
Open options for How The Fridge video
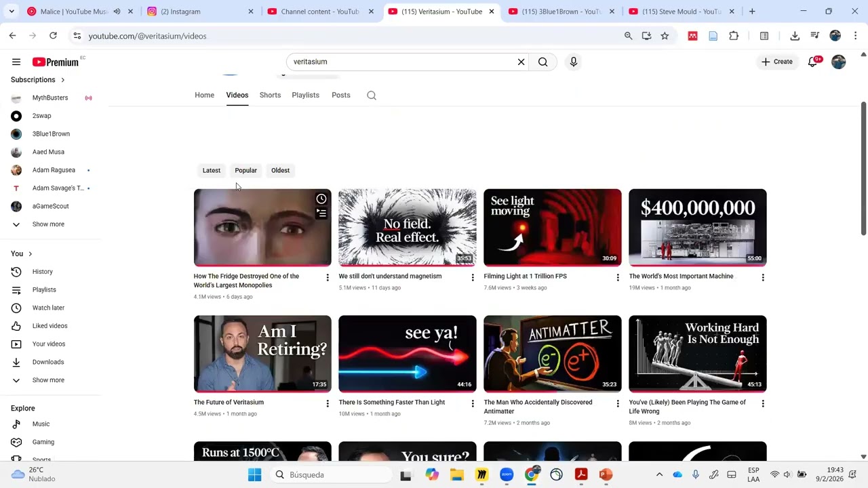tap(328, 277)
